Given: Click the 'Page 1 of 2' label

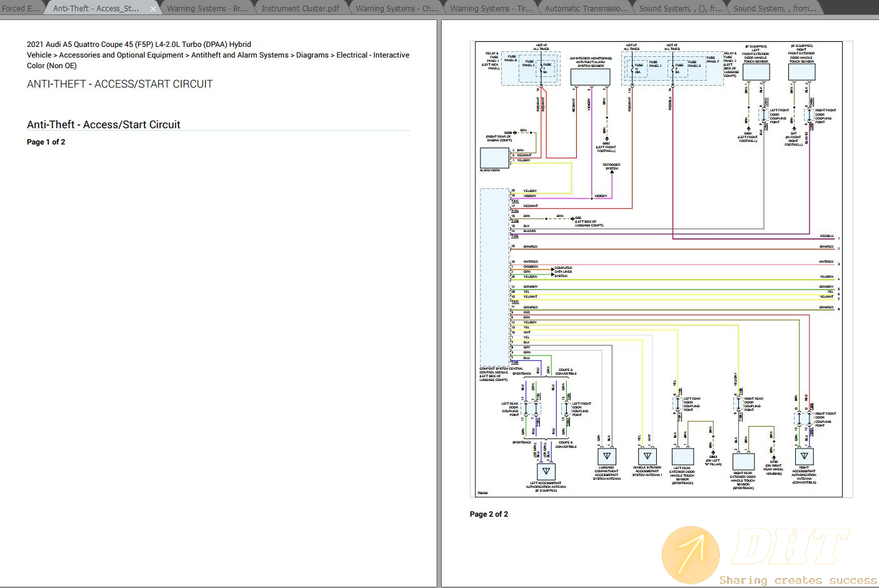Looking at the screenshot, I should pos(46,142).
